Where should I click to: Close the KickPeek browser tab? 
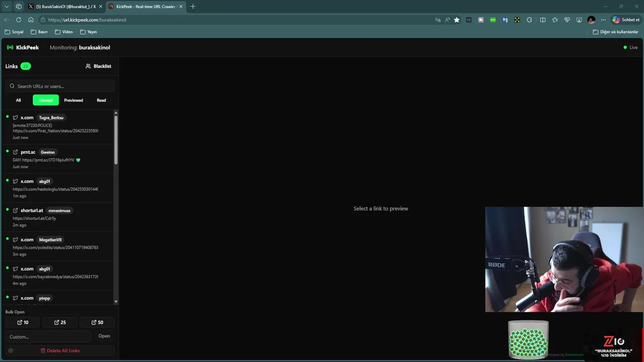click(x=181, y=7)
